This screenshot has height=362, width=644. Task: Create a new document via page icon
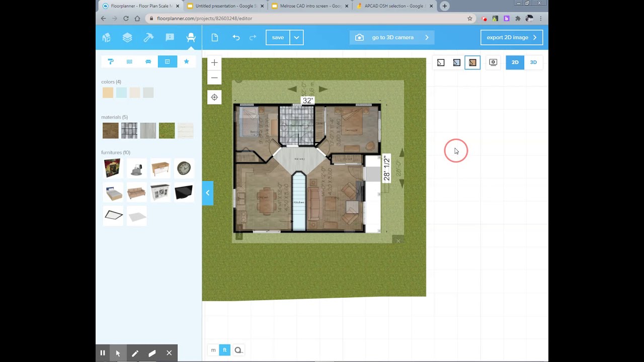[215, 38]
